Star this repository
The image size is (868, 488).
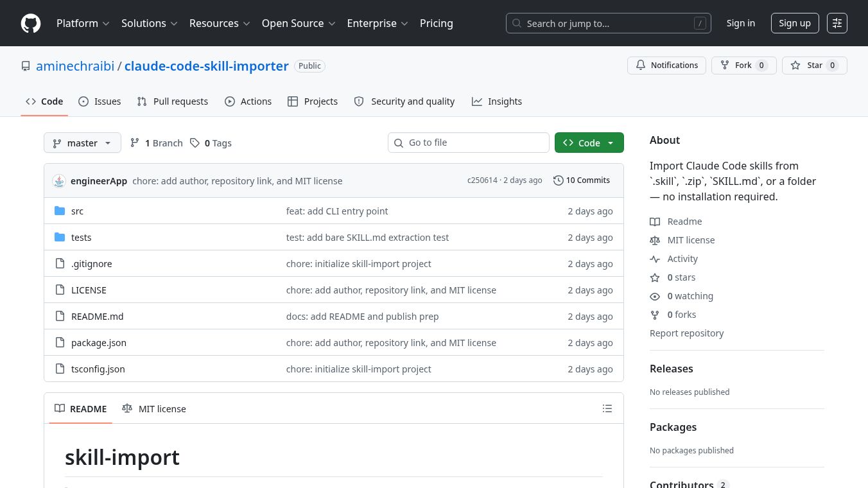815,65
